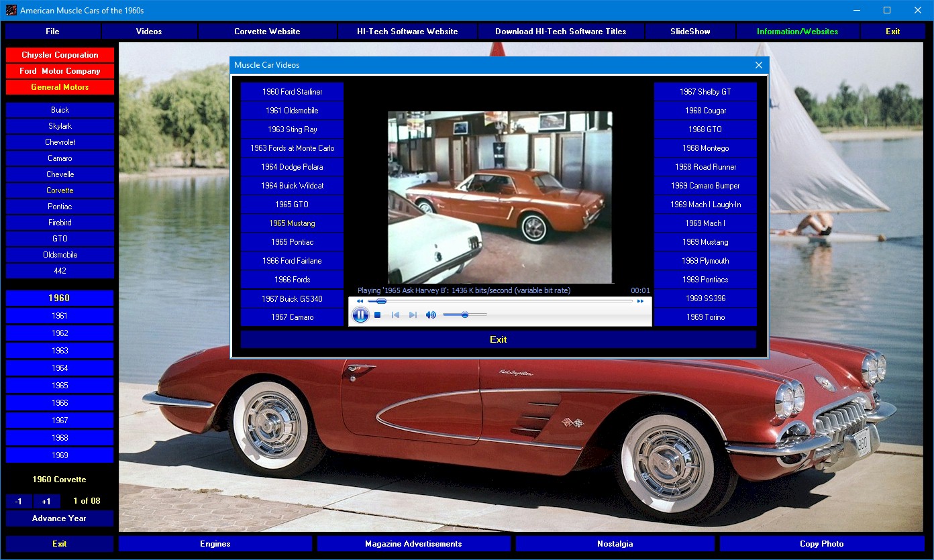Open the File menu
This screenshot has height=560, width=934.
pyautogui.click(x=53, y=32)
